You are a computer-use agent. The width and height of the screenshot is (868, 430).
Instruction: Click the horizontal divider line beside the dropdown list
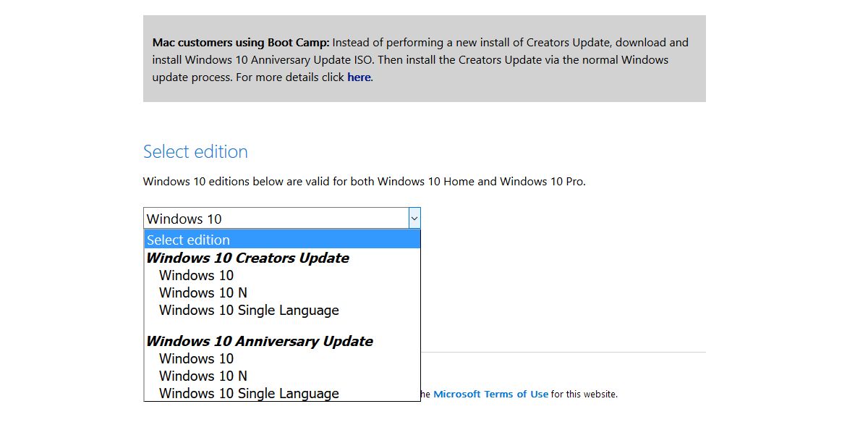(x=563, y=353)
